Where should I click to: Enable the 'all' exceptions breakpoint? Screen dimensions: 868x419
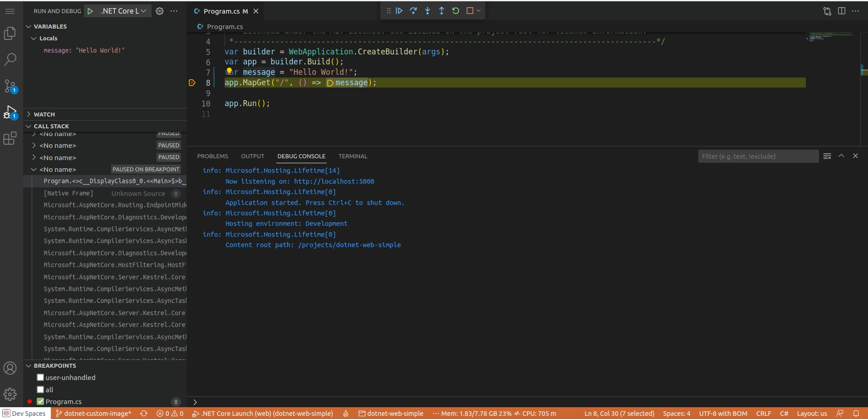coord(40,390)
